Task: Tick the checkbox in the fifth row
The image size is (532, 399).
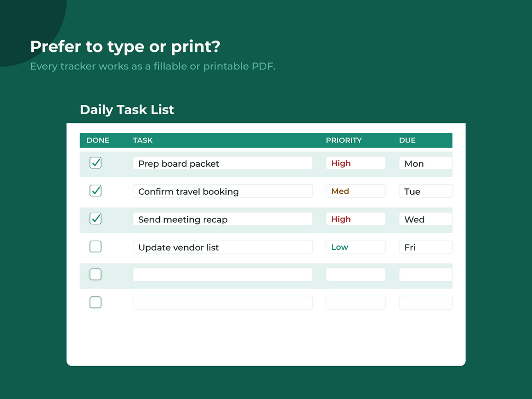Action: point(95,275)
